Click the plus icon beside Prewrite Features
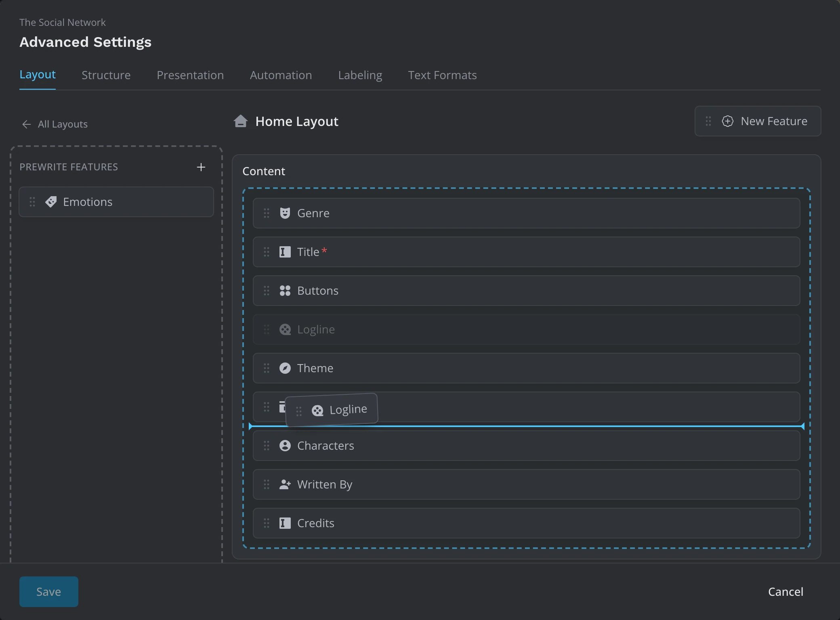Screen dimensions: 840x620 201,167
